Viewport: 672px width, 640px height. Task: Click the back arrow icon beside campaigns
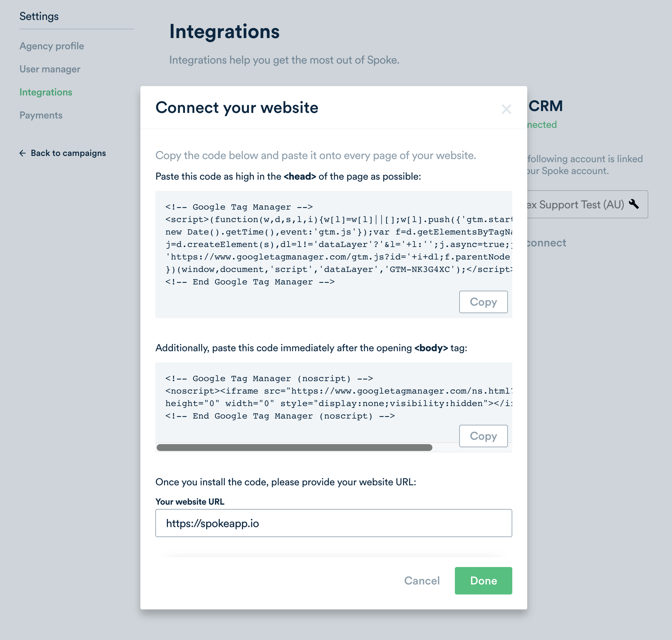pyautogui.click(x=22, y=153)
